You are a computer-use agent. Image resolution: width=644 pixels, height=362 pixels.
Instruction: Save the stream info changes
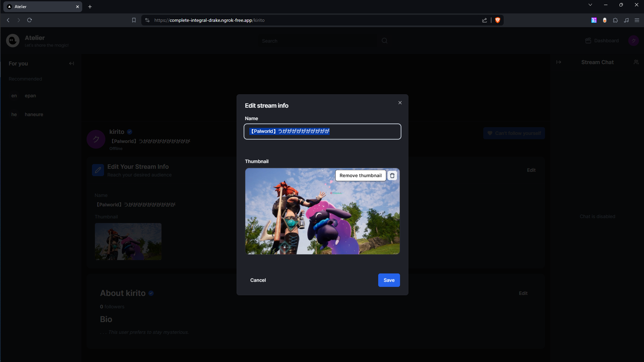pos(389,280)
